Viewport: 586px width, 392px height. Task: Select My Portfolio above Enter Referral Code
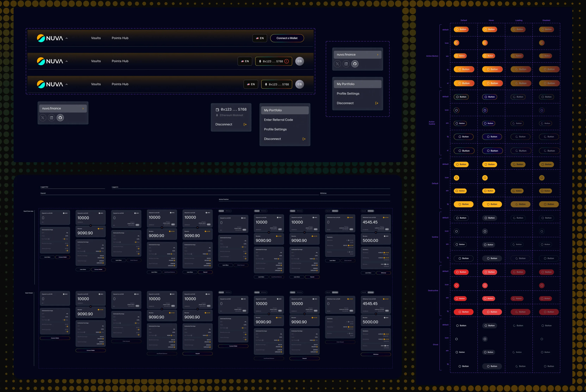pos(285,110)
